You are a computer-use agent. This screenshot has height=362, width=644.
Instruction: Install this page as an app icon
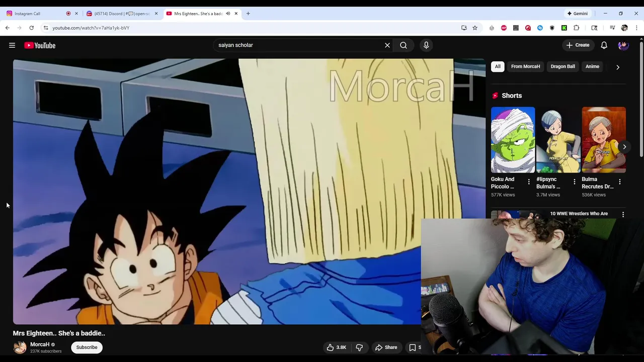point(464,28)
